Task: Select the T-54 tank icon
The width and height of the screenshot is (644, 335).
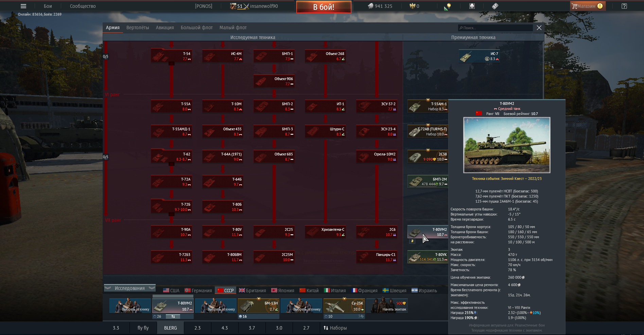Action: (171, 56)
